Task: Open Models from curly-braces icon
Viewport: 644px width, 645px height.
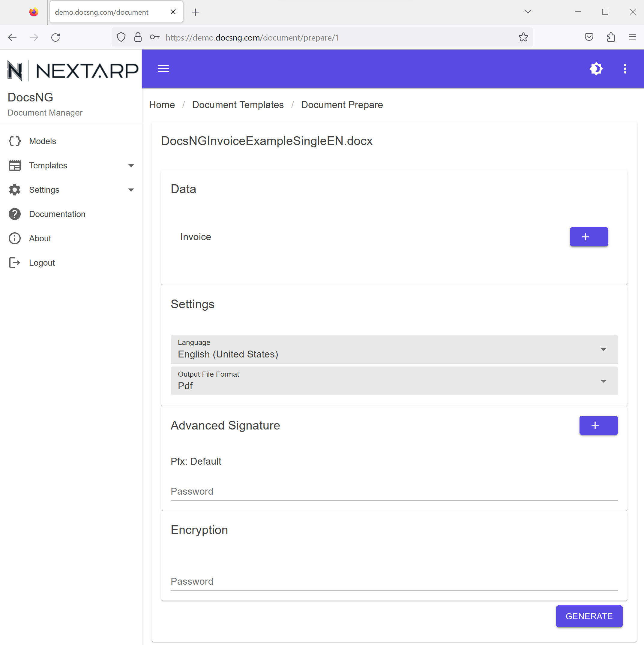Action: tap(15, 141)
